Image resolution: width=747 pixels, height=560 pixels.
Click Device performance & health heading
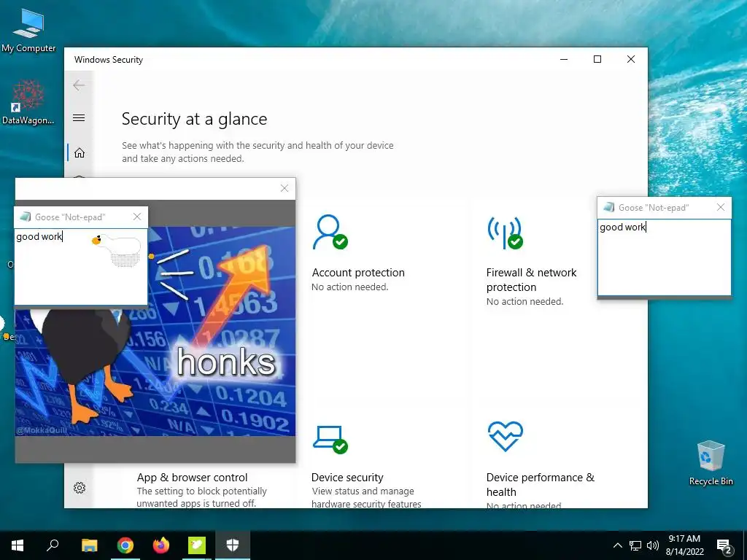point(541,484)
